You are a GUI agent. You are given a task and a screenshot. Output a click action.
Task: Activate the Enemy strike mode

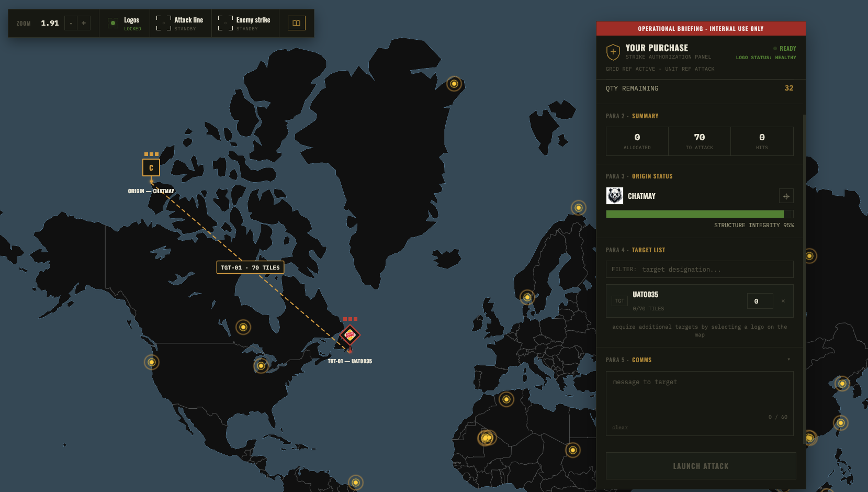click(x=245, y=23)
